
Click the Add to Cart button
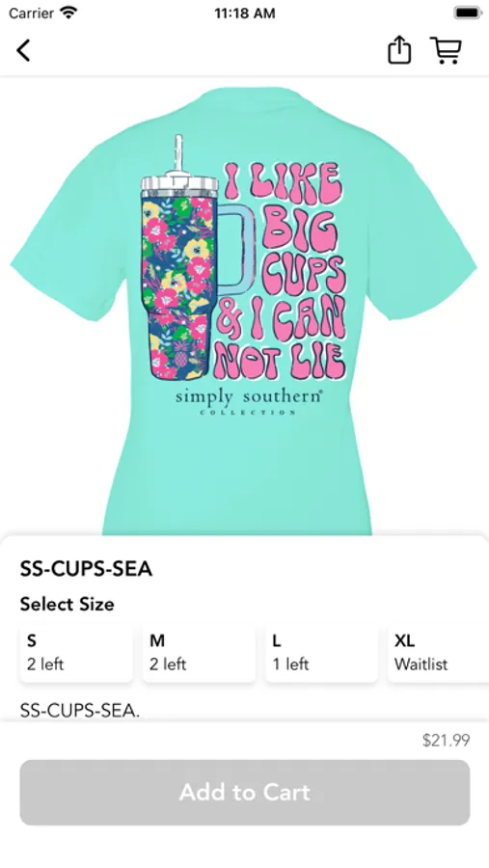(x=245, y=792)
